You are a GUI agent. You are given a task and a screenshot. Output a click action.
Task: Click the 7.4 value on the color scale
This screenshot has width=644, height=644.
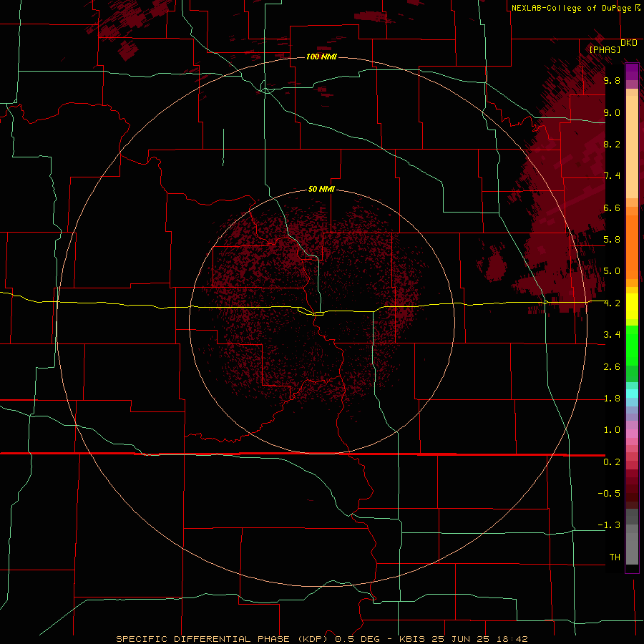pos(612,176)
